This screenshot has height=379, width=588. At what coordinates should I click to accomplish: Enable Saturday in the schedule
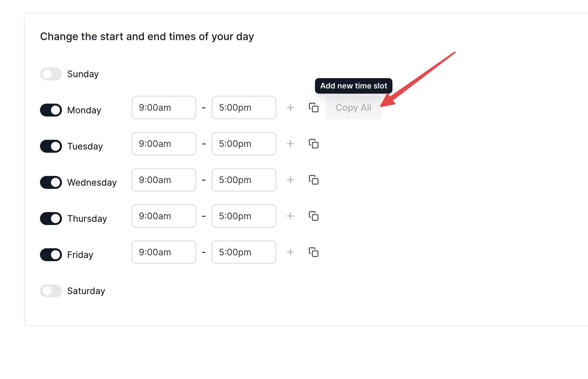click(51, 291)
